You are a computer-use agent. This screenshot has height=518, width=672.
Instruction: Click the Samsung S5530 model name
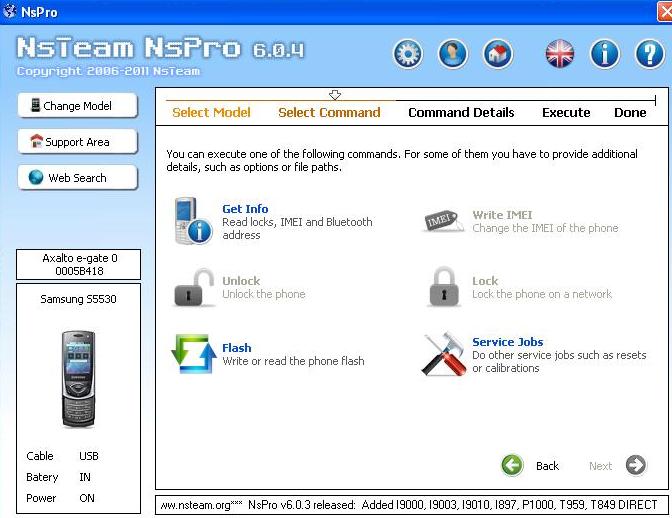click(78, 299)
